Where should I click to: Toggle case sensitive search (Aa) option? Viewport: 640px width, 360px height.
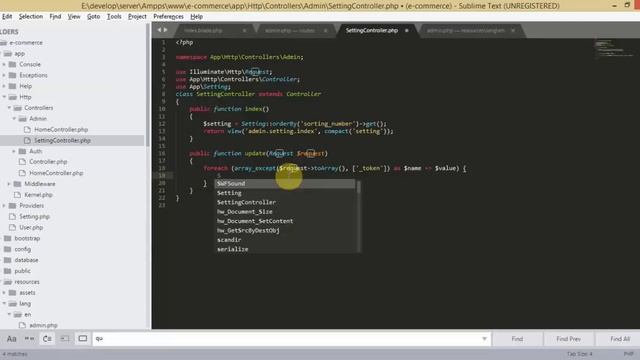click(11, 338)
